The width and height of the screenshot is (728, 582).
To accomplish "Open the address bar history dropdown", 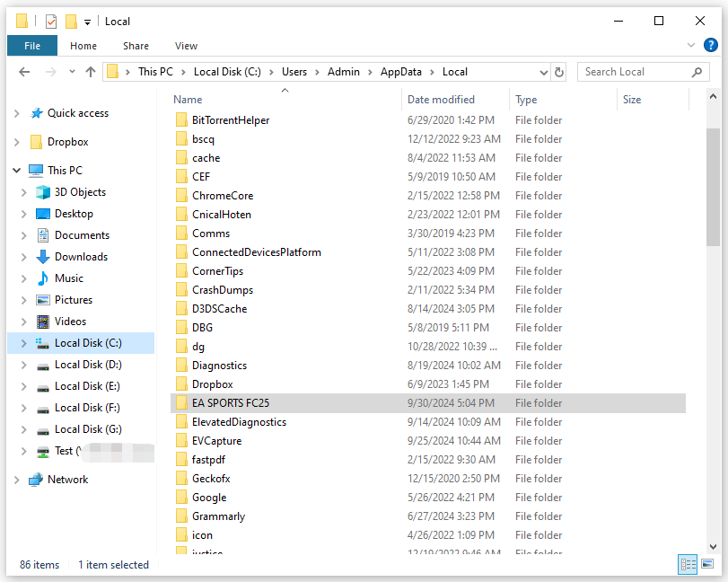I will pyautogui.click(x=543, y=72).
